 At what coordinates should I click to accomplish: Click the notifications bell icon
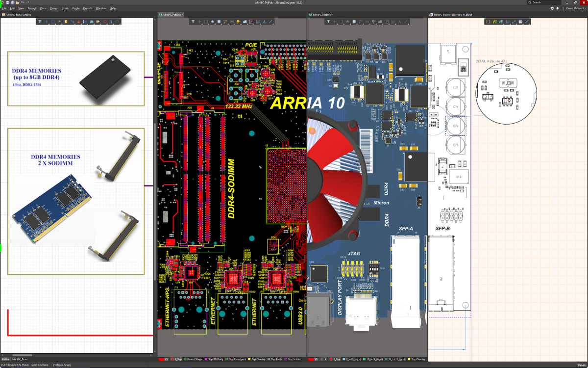coord(558,8)
